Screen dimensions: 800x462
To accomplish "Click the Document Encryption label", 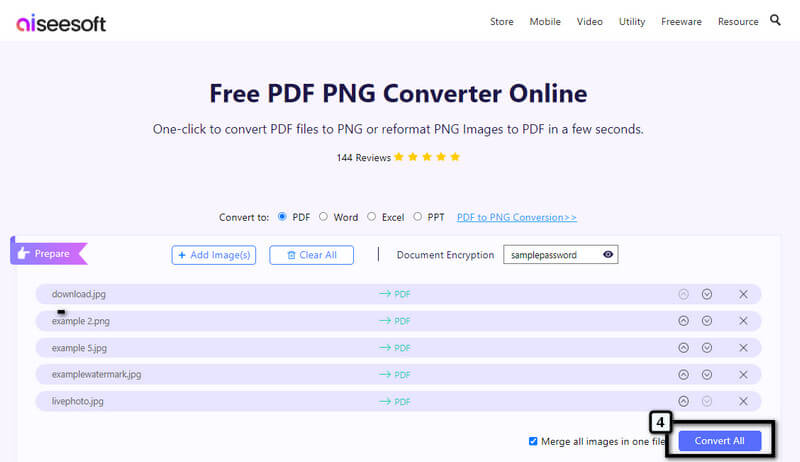I will (445, 255).
